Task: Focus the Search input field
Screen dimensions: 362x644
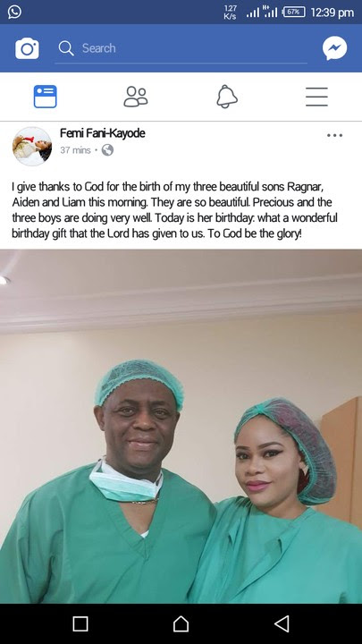Action: [181, 48]
